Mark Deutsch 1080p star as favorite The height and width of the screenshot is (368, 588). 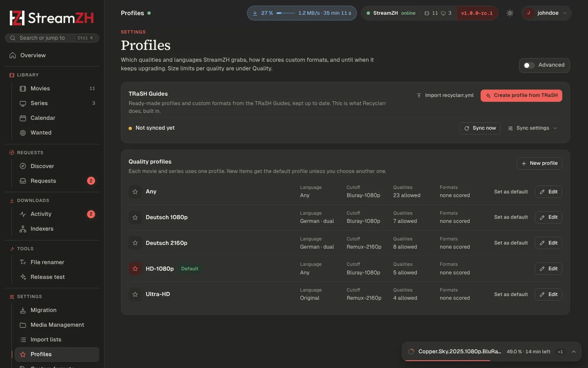click(x=135, y=218)
